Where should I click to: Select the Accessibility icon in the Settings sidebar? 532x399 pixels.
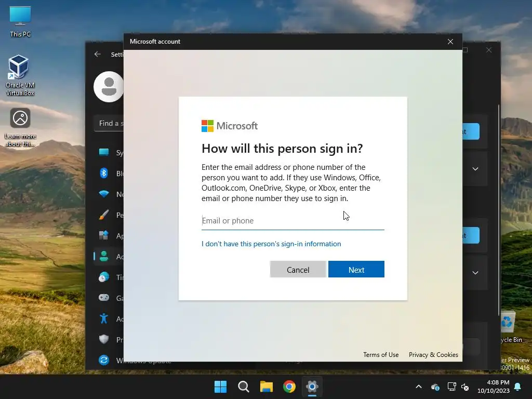coord(104,318)
